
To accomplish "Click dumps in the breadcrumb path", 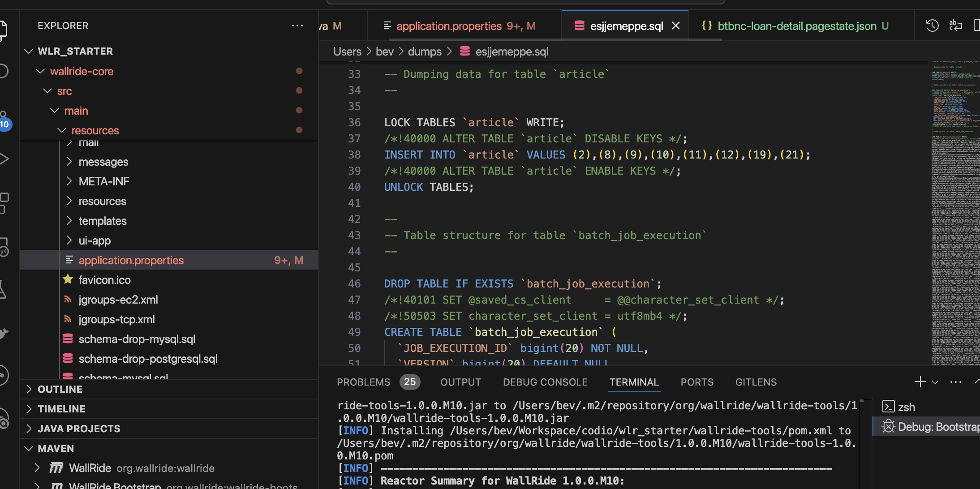I will [x=425, y=51].
